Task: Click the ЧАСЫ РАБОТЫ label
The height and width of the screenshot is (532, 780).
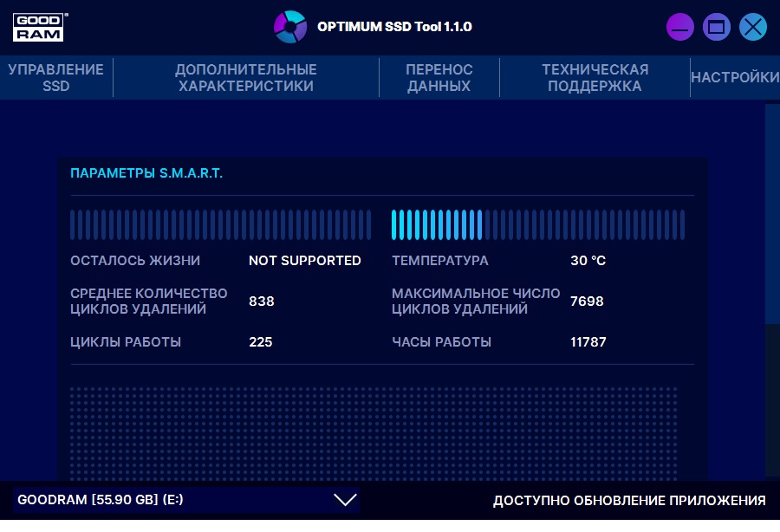Action: click(442, 342)
